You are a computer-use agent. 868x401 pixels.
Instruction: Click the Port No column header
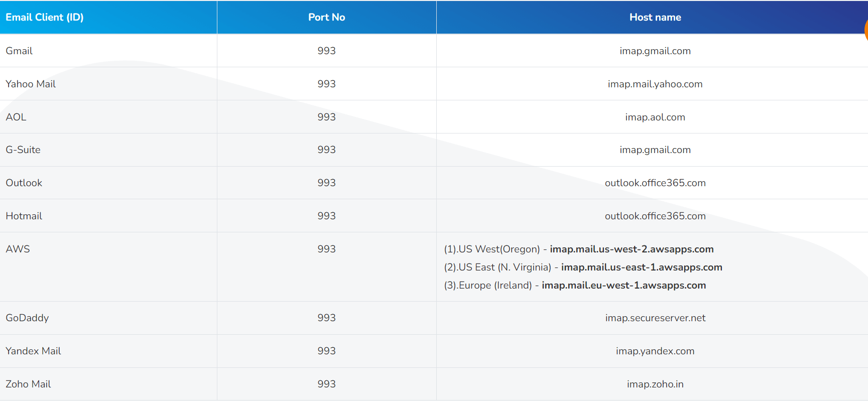(x=326, y=17)
